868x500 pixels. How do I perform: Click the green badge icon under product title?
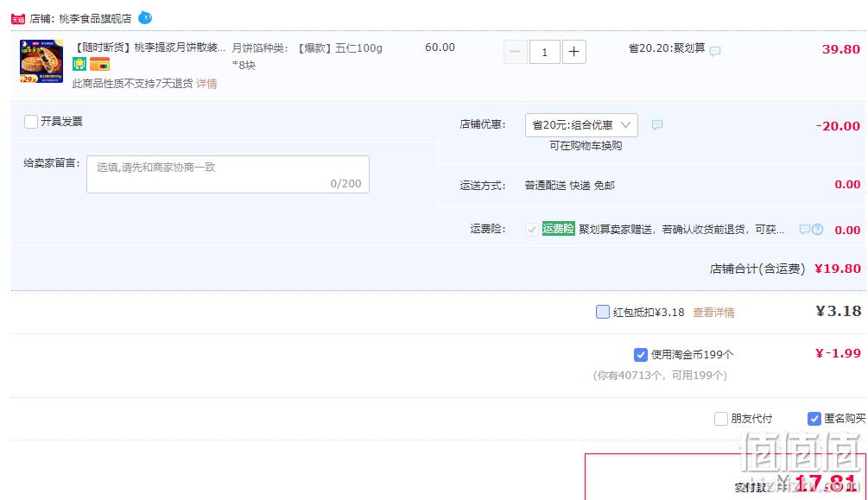click(x=79, y=64)
